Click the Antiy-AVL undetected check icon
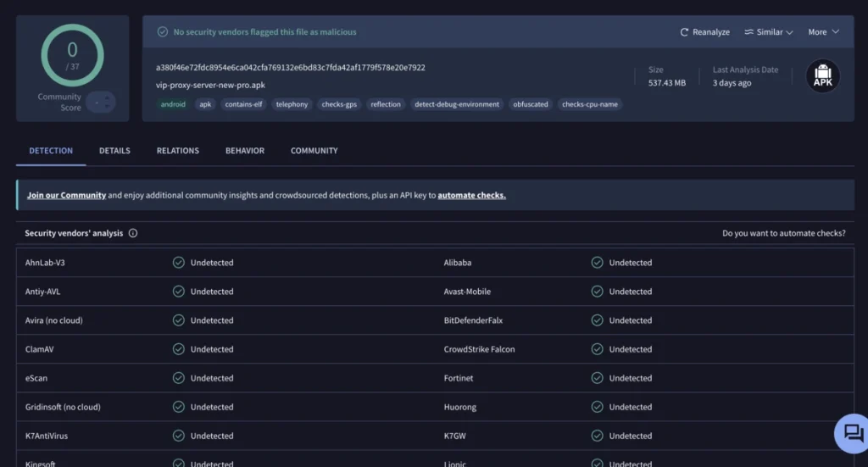The width and height of the screenshot is (868, 467). [x=178, y=291]
